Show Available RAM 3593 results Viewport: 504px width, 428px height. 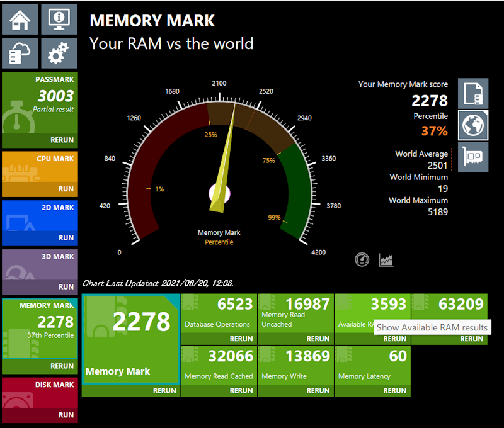click(x=372, y=313)
